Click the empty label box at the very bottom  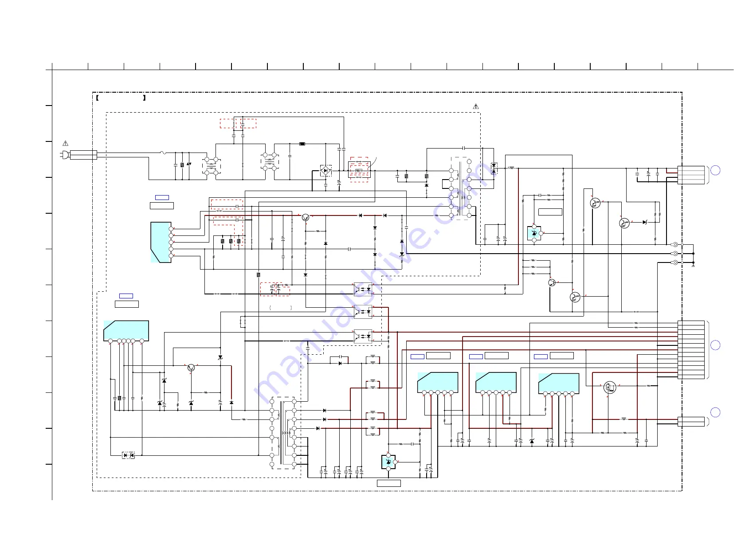coord(389,483)
